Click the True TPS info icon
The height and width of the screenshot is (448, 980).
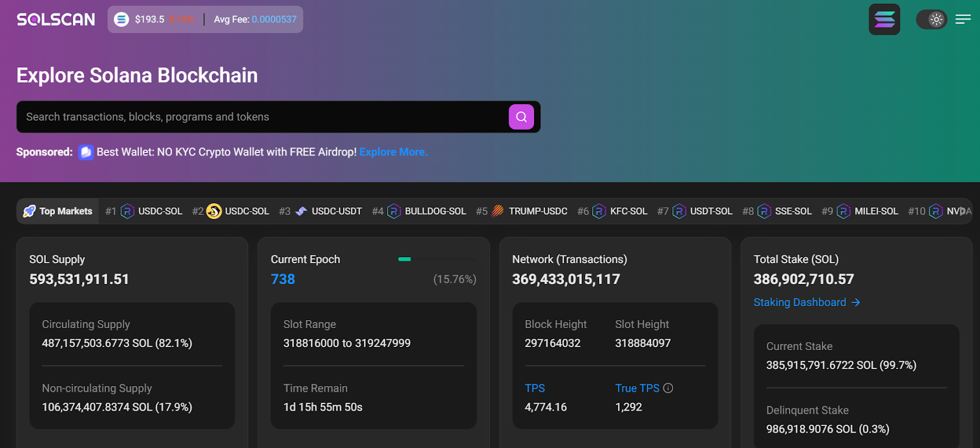pos(668,388)
